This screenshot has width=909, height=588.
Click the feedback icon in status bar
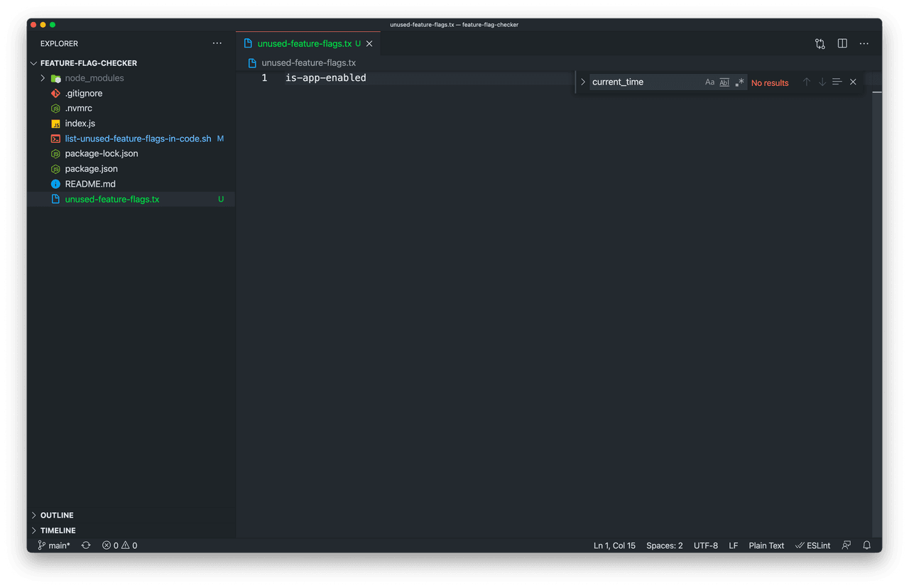[847, 545]
